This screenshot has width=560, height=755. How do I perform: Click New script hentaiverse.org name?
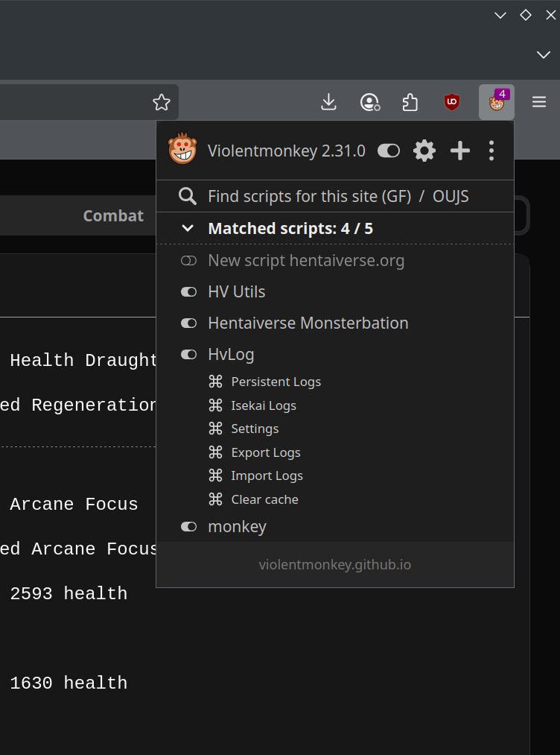pos(306,261)
